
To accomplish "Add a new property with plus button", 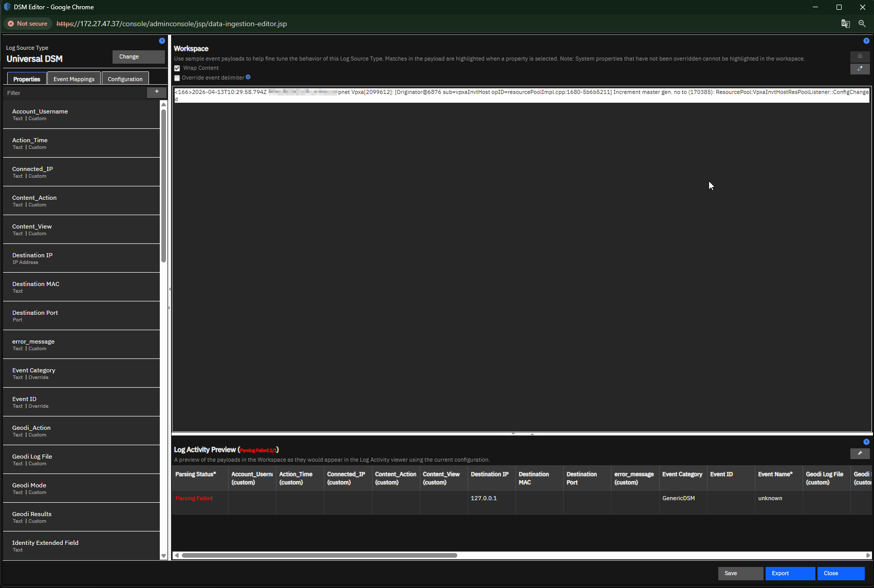I will tap(156, 92).
